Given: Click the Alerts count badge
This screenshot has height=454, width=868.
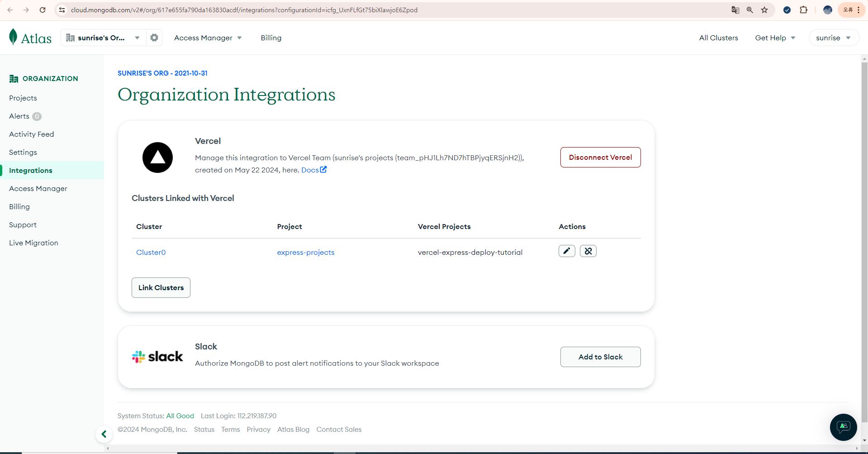Looking at the screenshot, I should click(x=37, y=116).
